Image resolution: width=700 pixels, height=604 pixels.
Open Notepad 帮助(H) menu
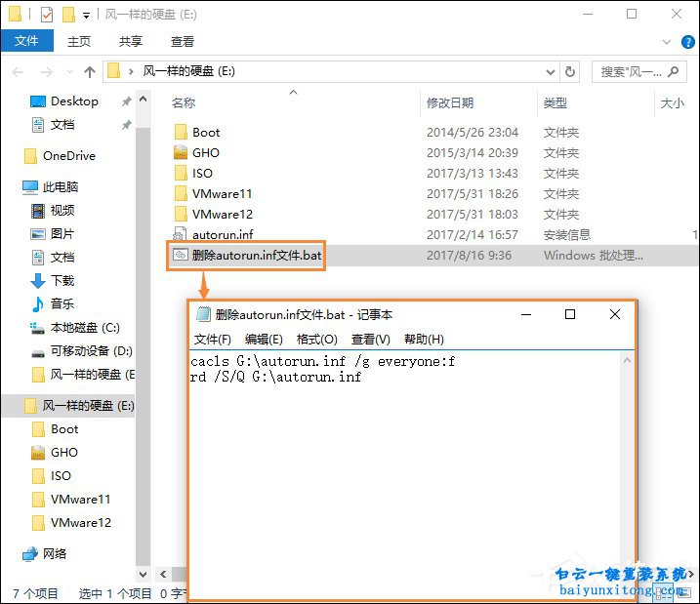click(424, 340)
